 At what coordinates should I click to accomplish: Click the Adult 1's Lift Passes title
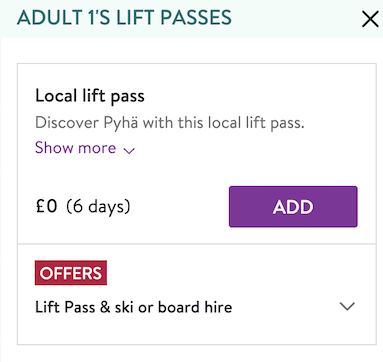[x=124, y=18]
